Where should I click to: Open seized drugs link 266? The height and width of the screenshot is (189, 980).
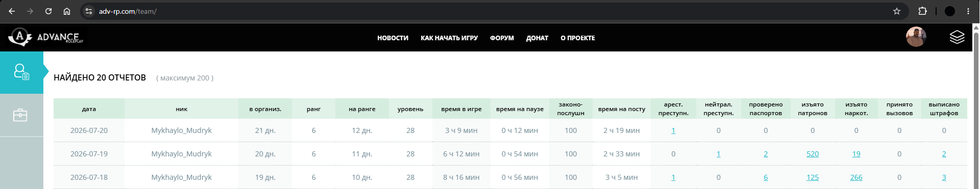(856, 177)
